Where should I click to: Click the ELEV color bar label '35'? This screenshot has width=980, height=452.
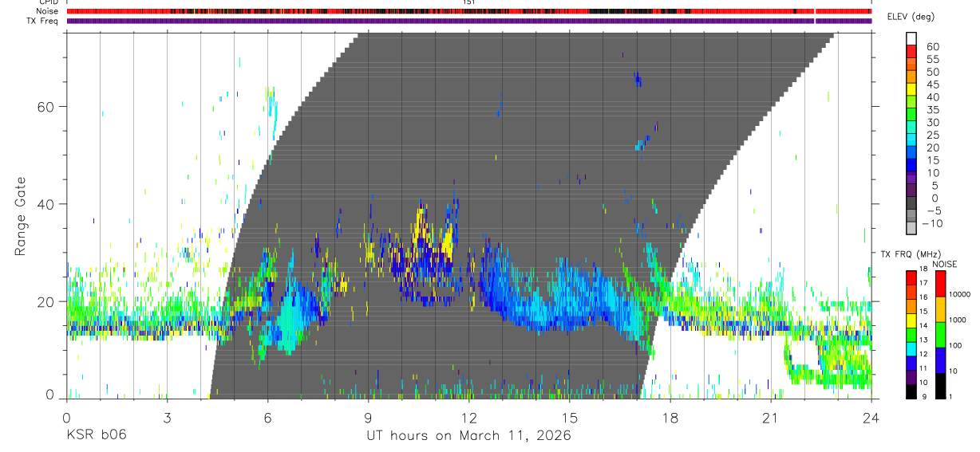[932, 110]
